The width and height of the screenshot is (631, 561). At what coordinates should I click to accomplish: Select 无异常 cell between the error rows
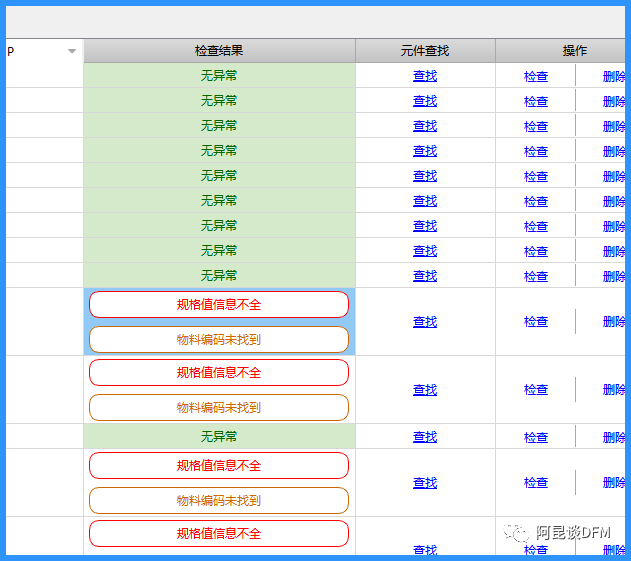tap(219, 437)
